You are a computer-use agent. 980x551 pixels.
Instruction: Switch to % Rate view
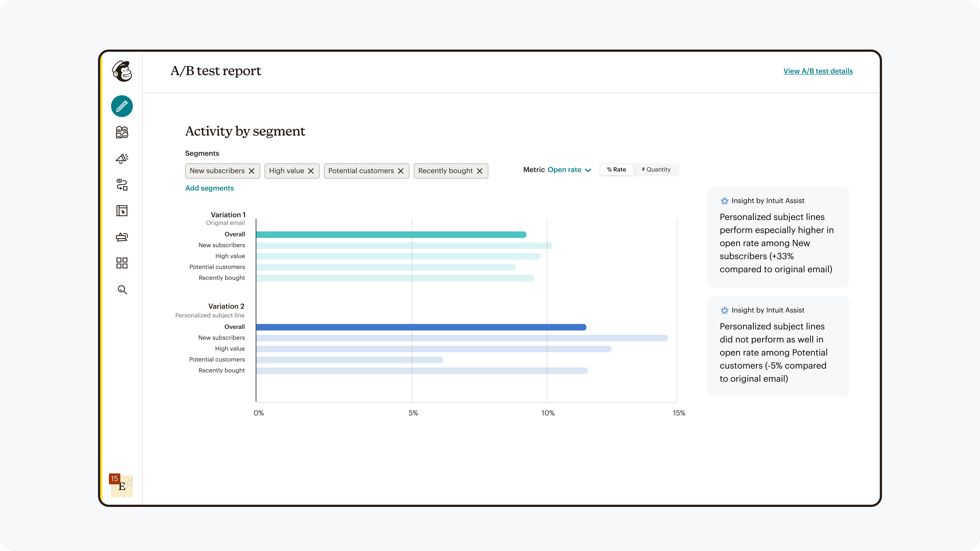(x=616, y=170)
